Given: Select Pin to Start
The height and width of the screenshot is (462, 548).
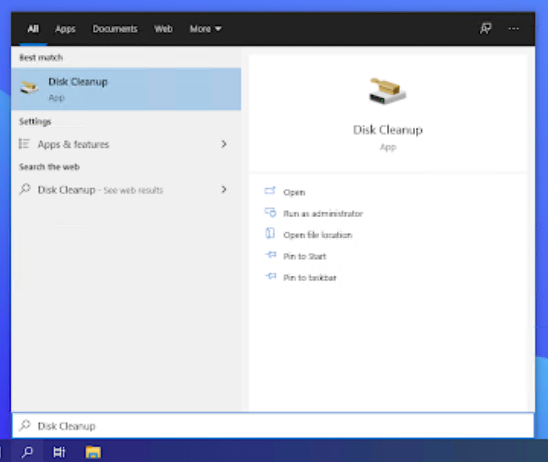Looking at the screenshot, I should [x=304, y=256].
